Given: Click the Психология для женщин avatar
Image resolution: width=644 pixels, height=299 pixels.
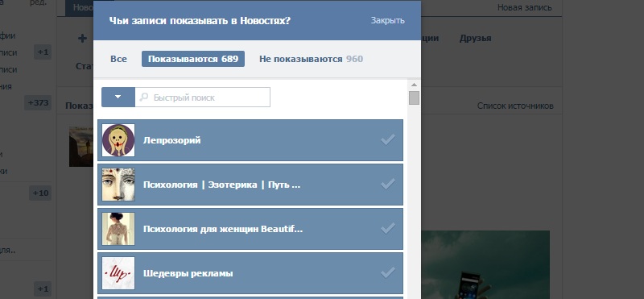Looking at the screenshot, I should (x=118, y=229).
